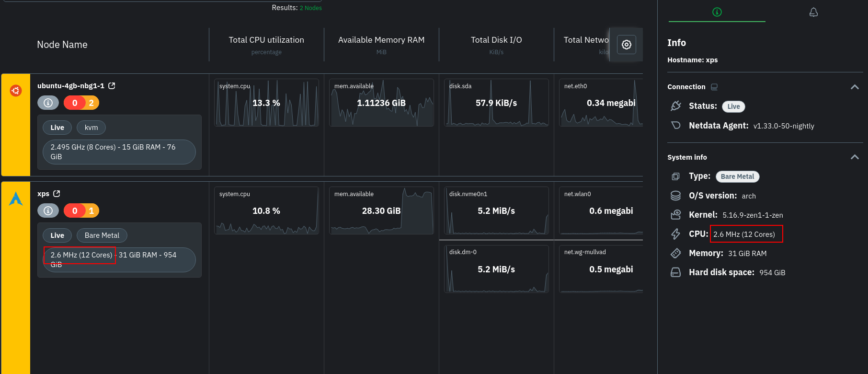Switch to the alerts bell tab

(813, 12)
